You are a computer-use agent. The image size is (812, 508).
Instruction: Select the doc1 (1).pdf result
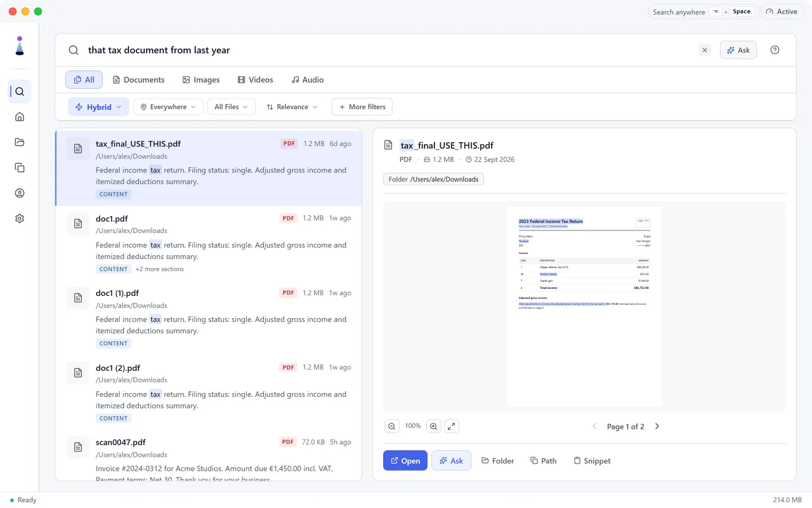click(x=209, y=317)
